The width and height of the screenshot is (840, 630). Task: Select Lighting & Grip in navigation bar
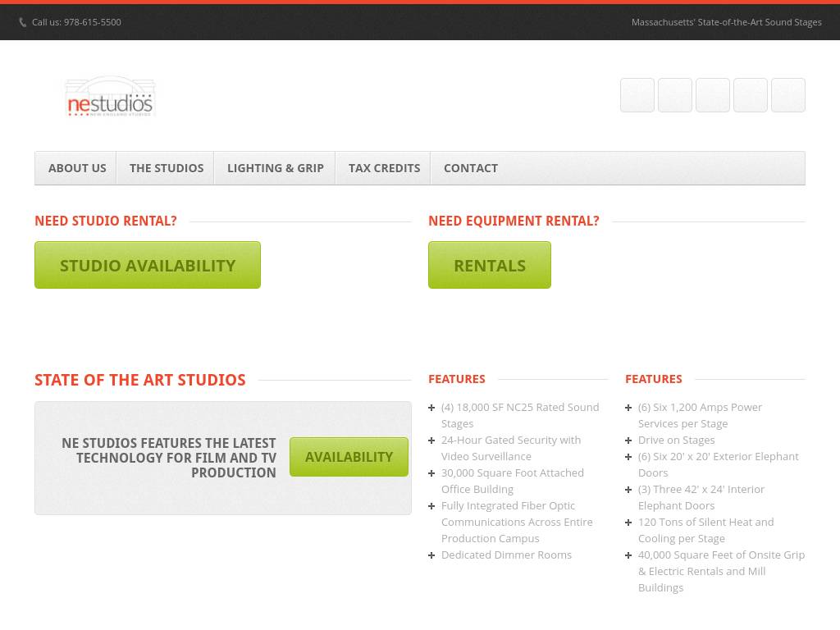[x=276, y=168]
